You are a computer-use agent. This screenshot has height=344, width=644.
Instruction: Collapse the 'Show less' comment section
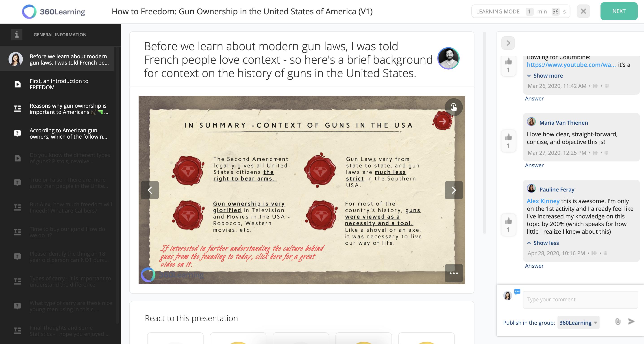tap(546, 243)
